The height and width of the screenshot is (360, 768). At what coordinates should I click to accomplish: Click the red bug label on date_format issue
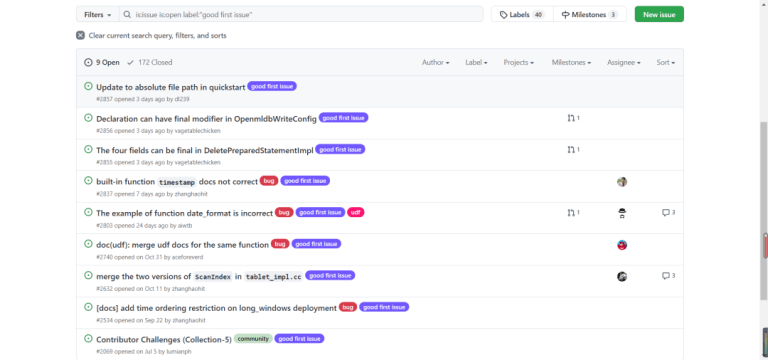[x=284, y=212]
